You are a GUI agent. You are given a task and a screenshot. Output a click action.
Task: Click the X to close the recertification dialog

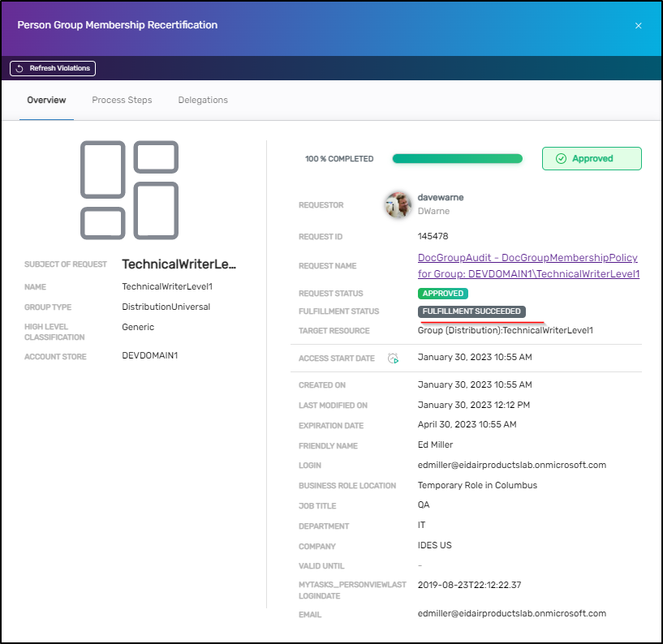click(639, 25)
